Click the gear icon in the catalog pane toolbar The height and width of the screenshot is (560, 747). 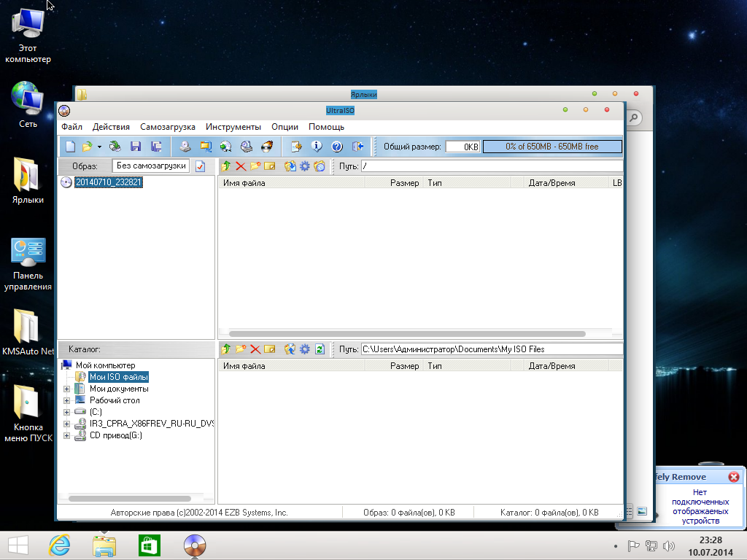304,349
